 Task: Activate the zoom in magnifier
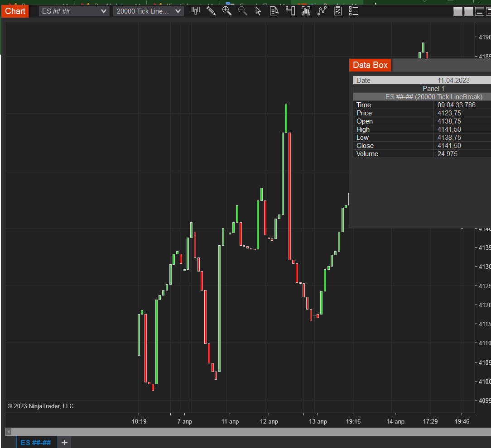click(x=227, y=11)
